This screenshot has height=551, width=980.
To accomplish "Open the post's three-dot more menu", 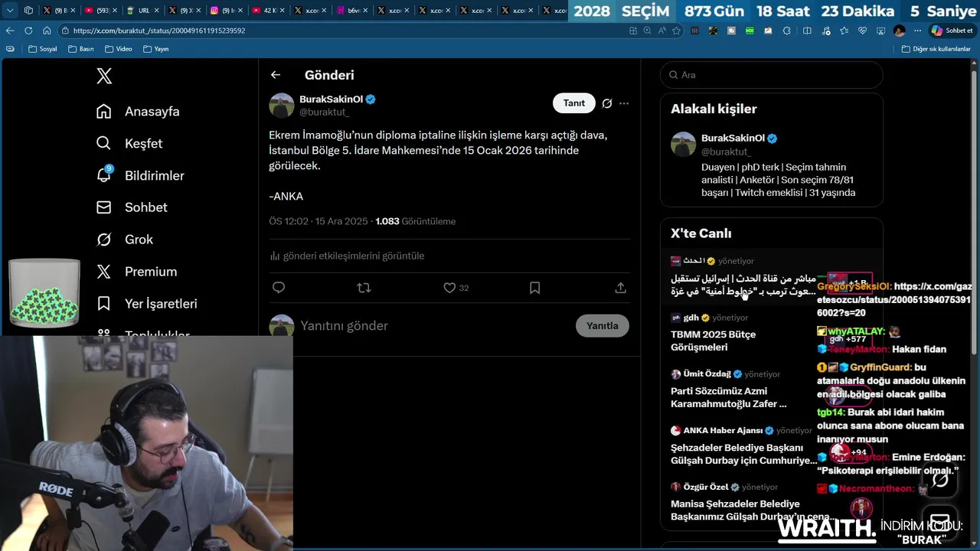I will point(624,103).
